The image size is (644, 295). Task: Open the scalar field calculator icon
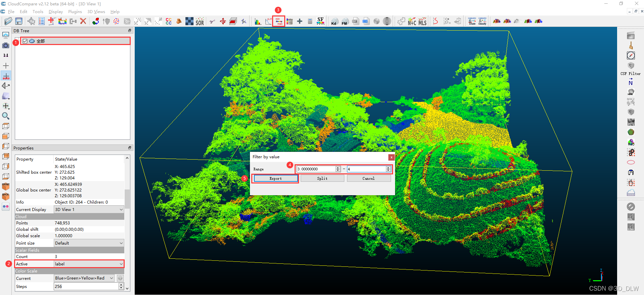point(310,21)
